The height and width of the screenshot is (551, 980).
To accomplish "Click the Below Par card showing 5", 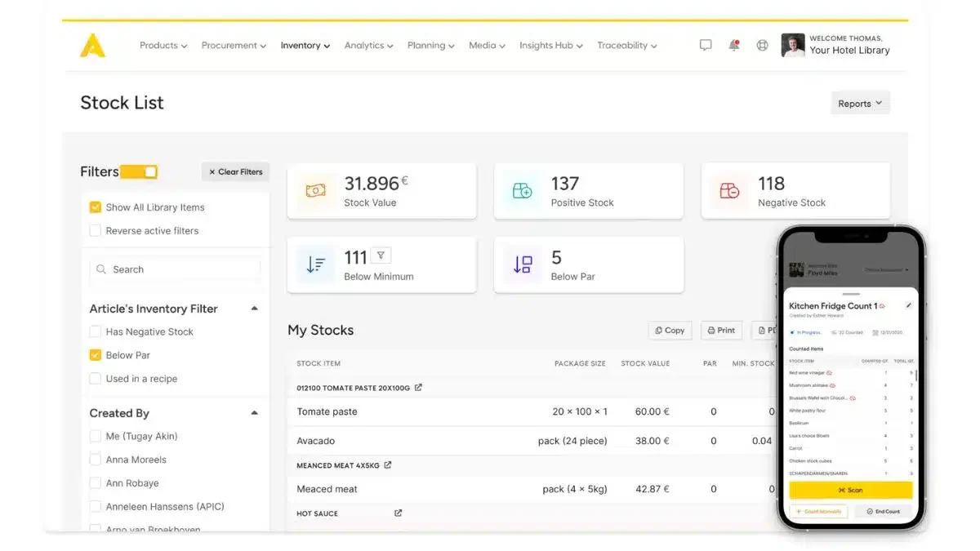I will (589, 265).
